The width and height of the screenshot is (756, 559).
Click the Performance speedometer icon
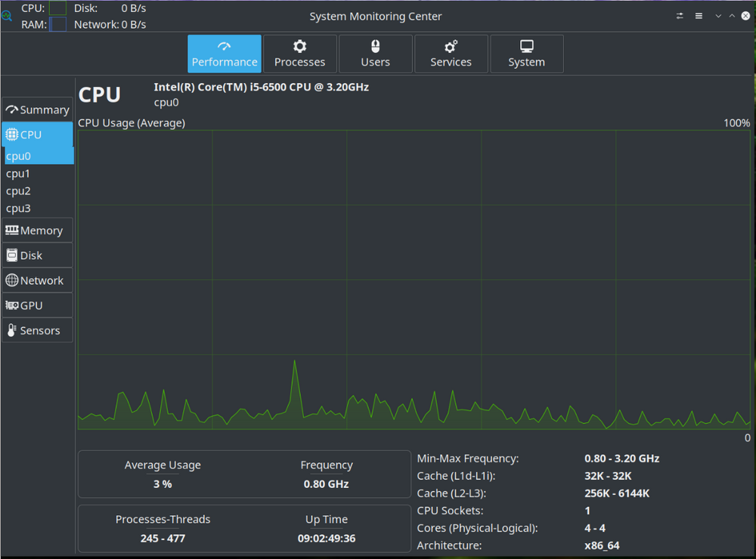pyautogui.click(x=225, y=46)
